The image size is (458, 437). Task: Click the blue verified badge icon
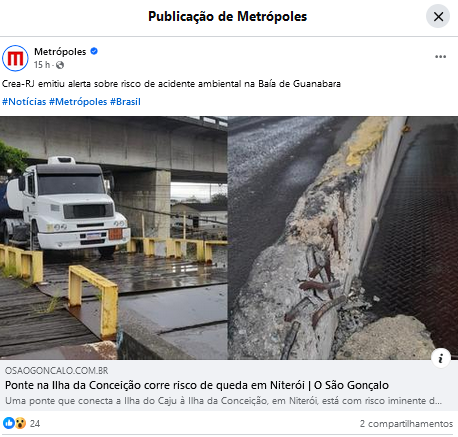click(x=94, y=51)
